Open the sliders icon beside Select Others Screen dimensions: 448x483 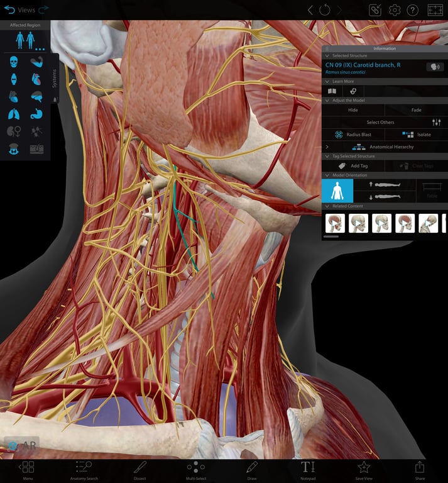pos(436,122)
